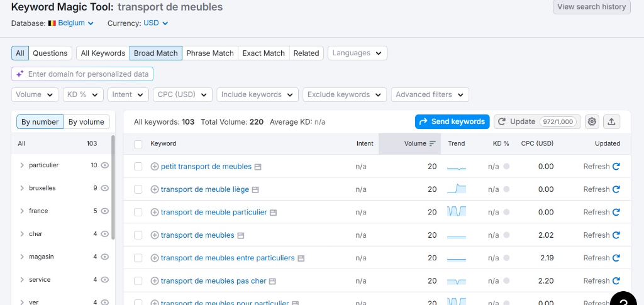This screenshot has height=305, width=644.
Task: Open the KD % filter dropdown
Action: [x=83, y=94]
